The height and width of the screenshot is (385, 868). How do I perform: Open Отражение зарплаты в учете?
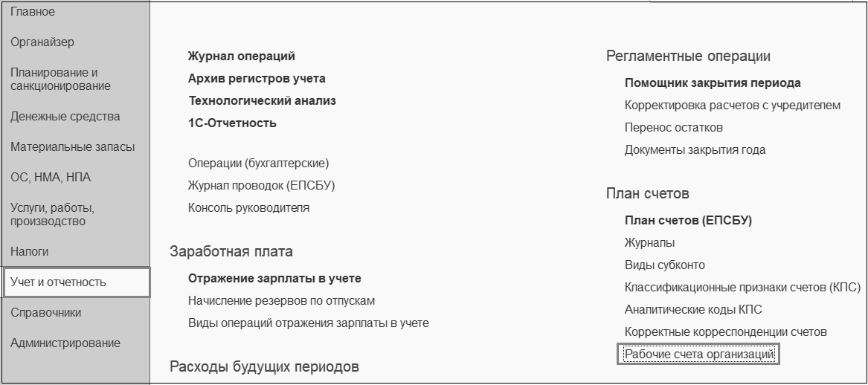pyautogui.click(x=274, y=279)
